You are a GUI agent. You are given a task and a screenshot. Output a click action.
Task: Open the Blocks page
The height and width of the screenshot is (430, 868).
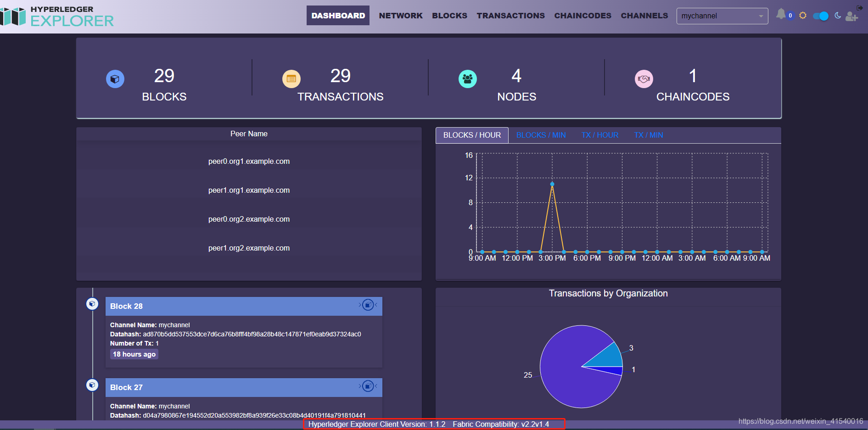click(x=449, y=16)
